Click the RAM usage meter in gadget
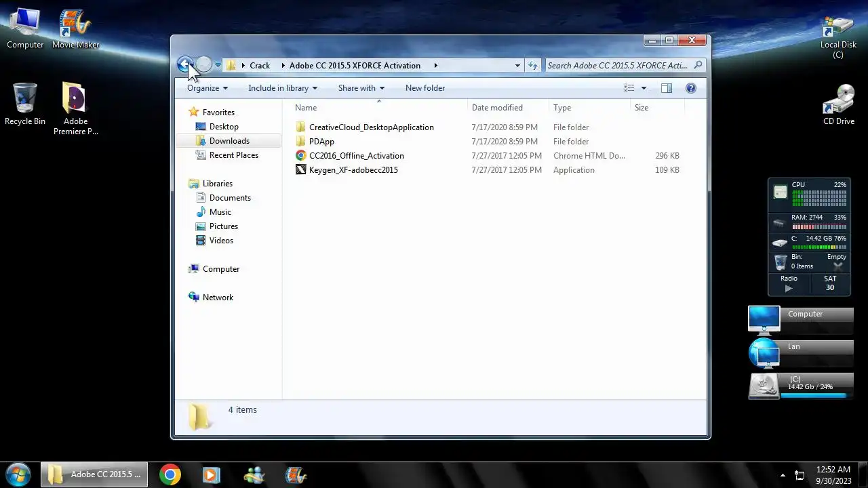Image resolution: width=868 pixels, height=488 pixels. pos(819,226)
